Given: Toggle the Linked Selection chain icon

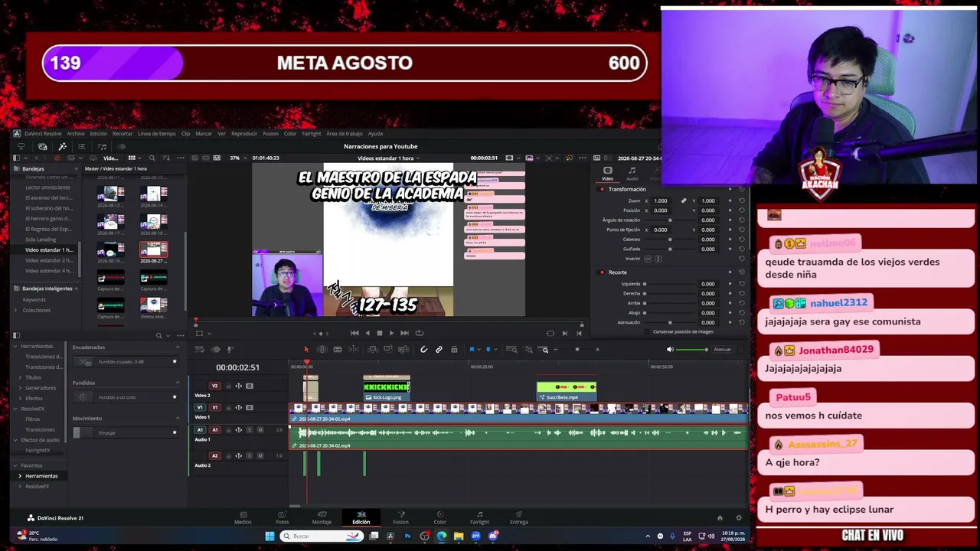Looking at the screenshot, I should [439, 350].
